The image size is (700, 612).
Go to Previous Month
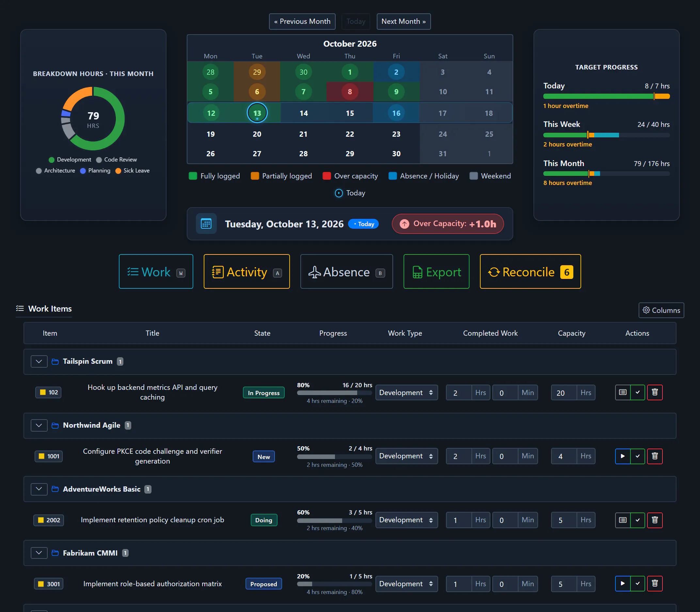(x=302, y=22)
